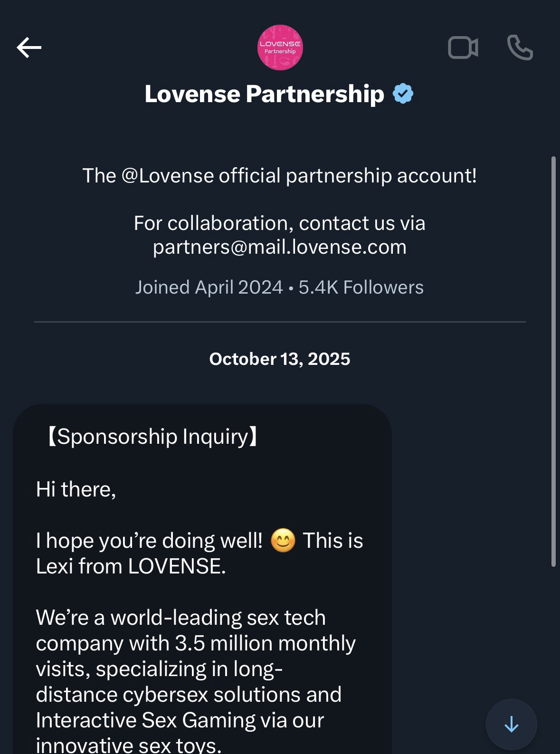Start a video call with Lovense Partnership
Image resolution: width=560 pixels, height=754 pixels.
point(463,48)
